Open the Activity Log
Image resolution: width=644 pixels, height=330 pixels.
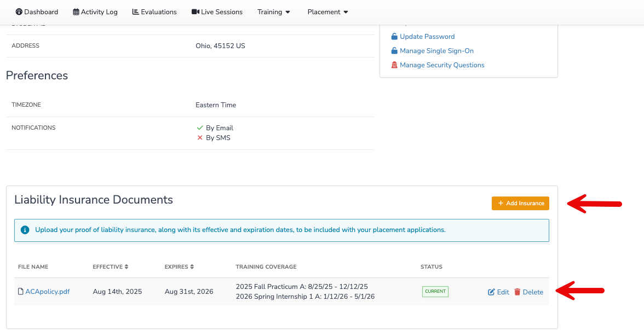tap(95, 12)
